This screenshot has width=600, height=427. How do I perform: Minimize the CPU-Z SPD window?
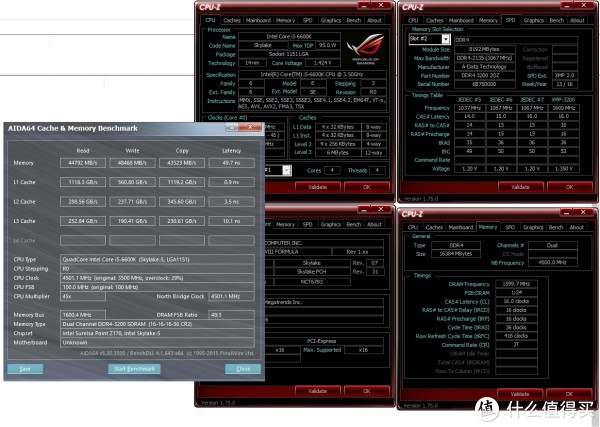pos(566,6)
